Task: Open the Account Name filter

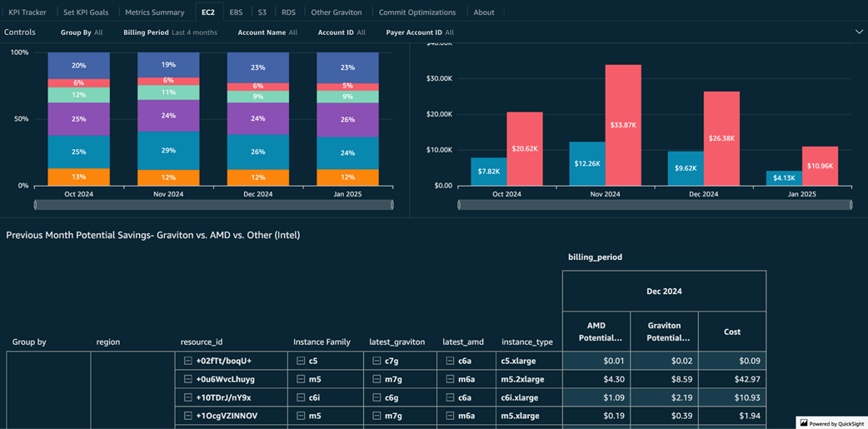Action: click(x=267, y=32)
